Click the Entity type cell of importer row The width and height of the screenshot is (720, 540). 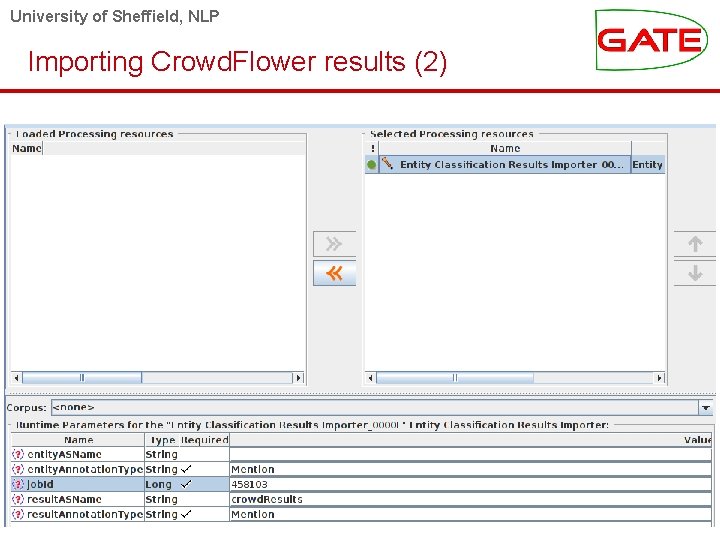click(x=647, y=164)
